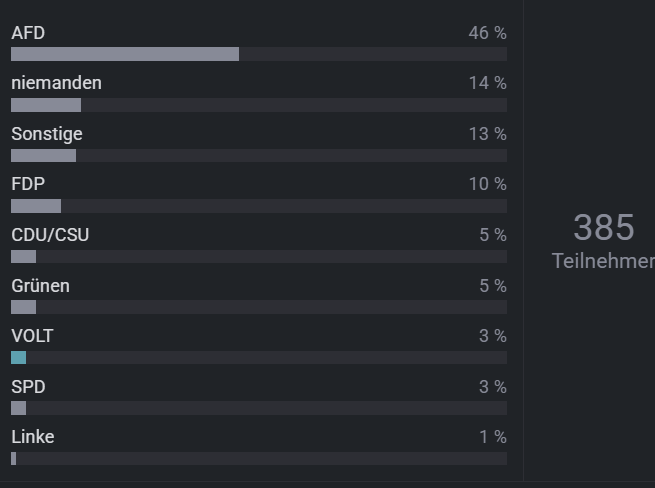Click the niemanden poll answer
This screenshot has height=488, width=655.
point(56,83)
